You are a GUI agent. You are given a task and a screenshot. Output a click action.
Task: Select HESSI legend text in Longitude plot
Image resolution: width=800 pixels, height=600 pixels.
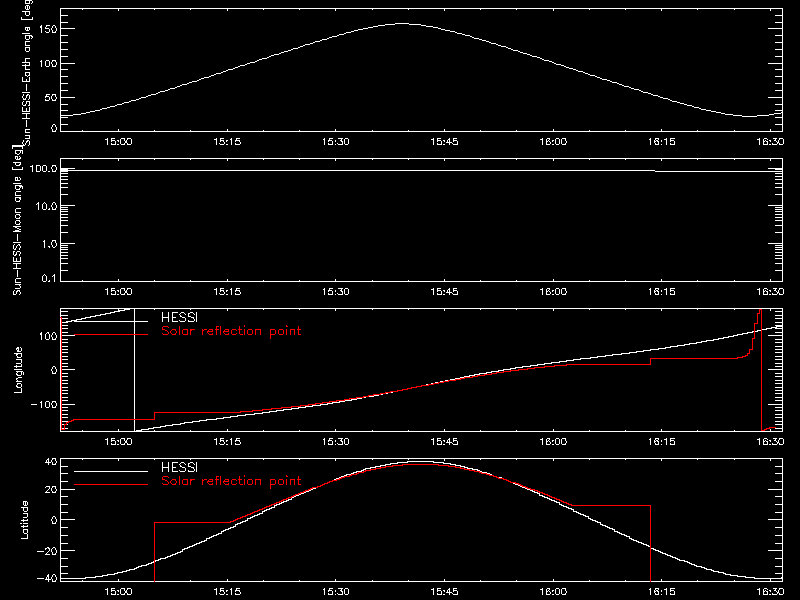coord(179,317)
